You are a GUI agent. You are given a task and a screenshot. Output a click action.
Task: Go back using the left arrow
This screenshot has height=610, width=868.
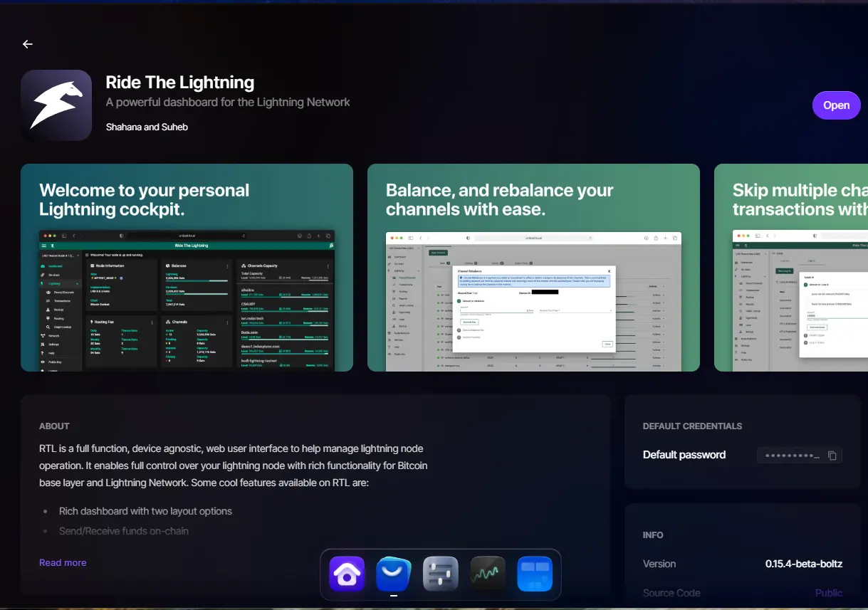click(28, 44)
